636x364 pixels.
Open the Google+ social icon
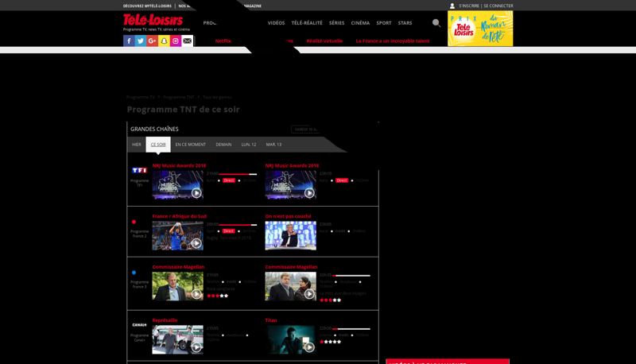click(152, 41)
